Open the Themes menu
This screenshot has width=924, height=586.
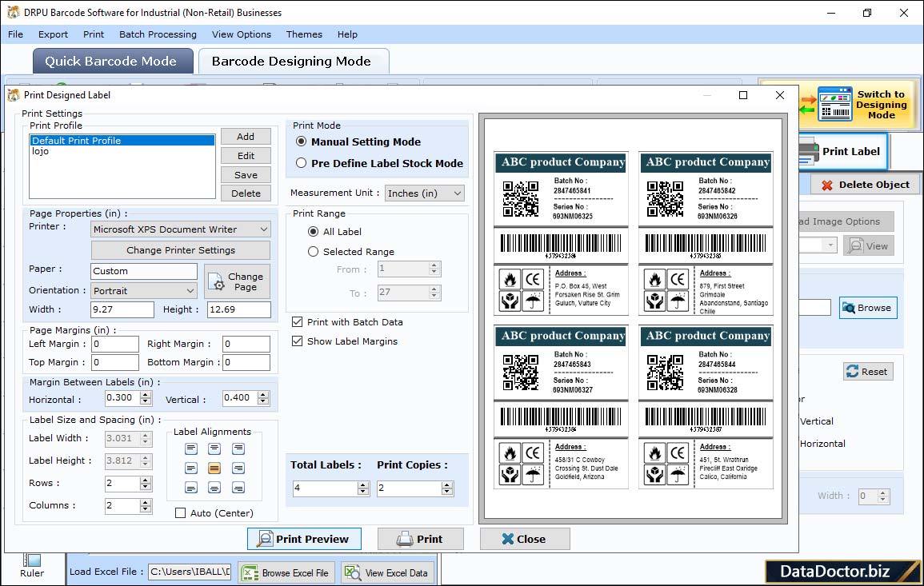(x=304, y=34)
